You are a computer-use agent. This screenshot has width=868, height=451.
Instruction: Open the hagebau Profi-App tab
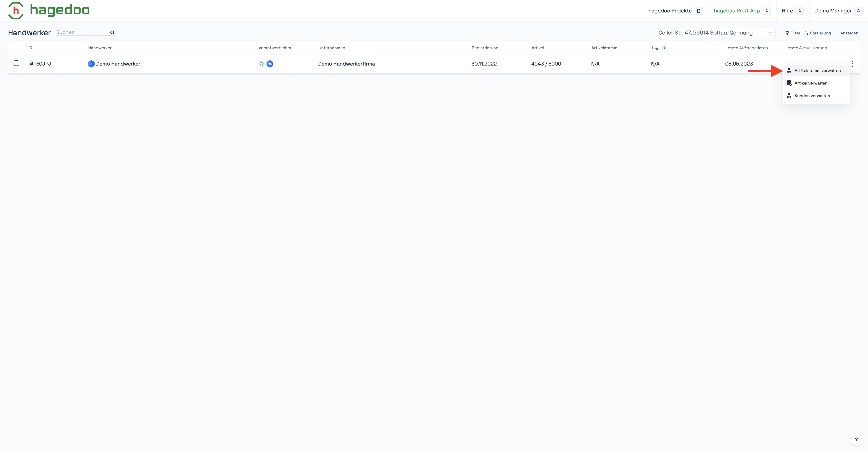pyautogui.click(x=737, y=11)
